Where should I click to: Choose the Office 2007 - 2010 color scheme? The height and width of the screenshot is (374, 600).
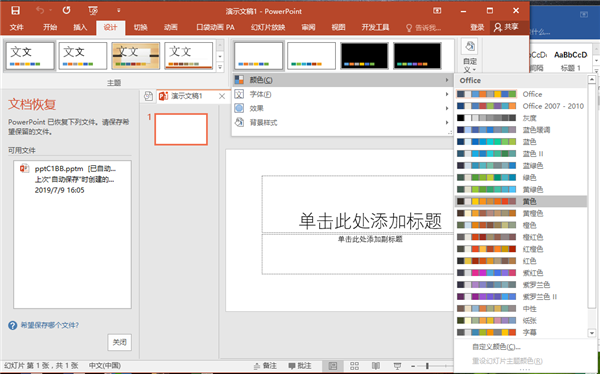click(x=521, y=106)
